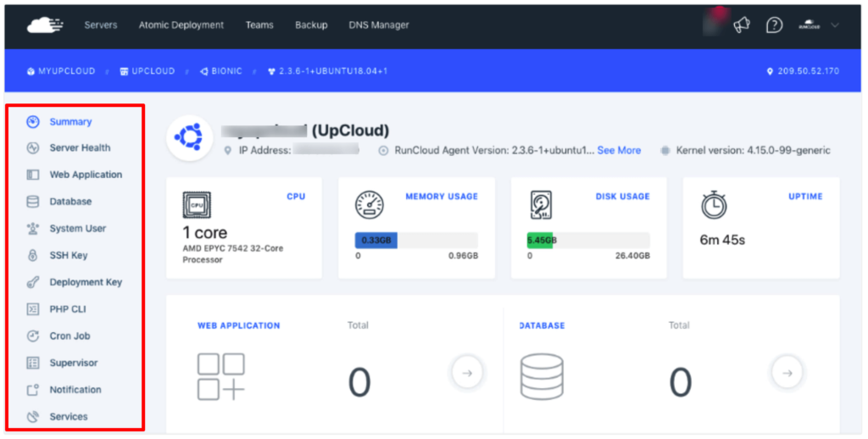
Task: Click the Server Health sidebar icon
Action: coord(33,148)
